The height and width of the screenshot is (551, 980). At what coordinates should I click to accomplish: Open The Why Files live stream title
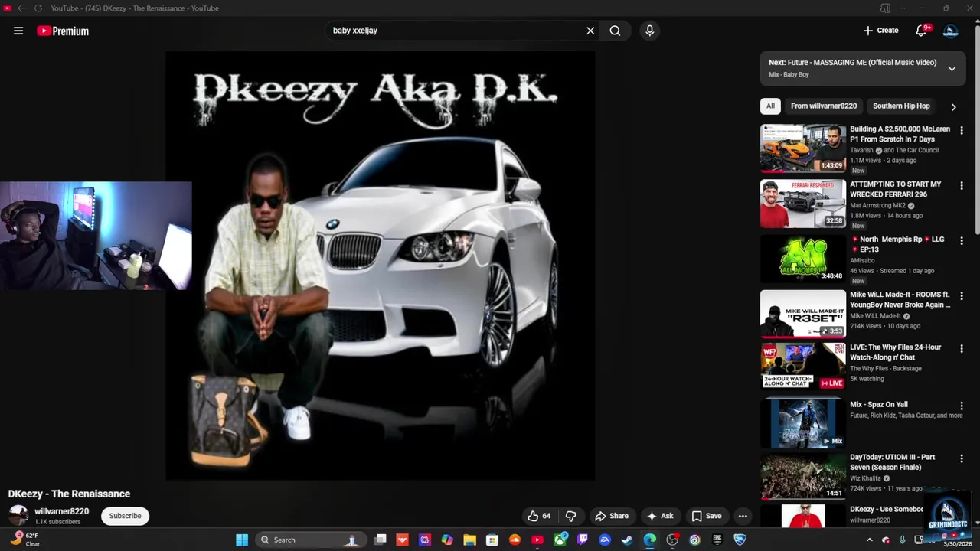click(x=895, y=352)
